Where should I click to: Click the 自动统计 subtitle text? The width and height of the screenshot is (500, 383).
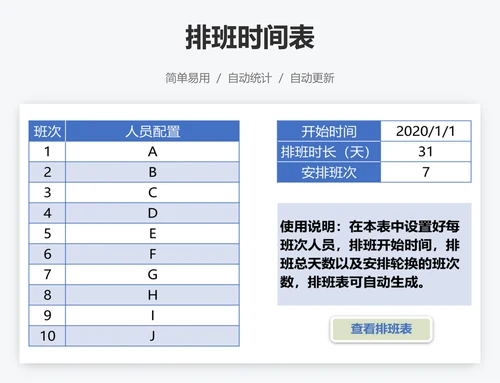[250, 78]
